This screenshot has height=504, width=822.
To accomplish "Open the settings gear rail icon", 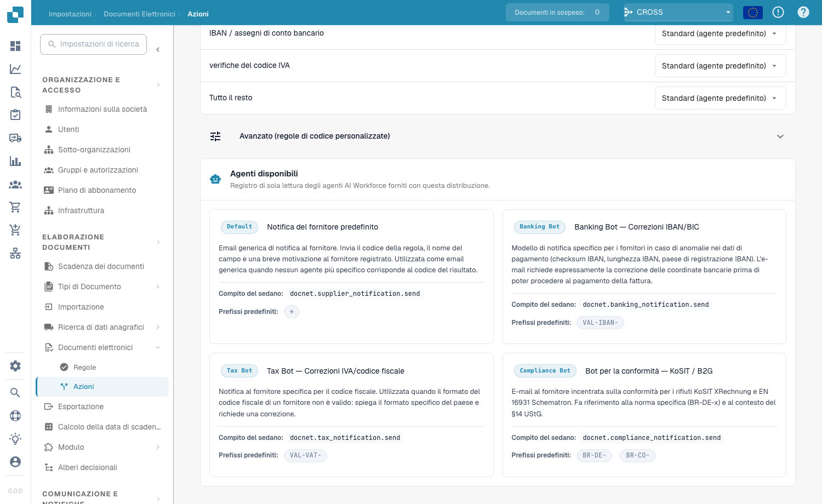I will coord(15,366).
